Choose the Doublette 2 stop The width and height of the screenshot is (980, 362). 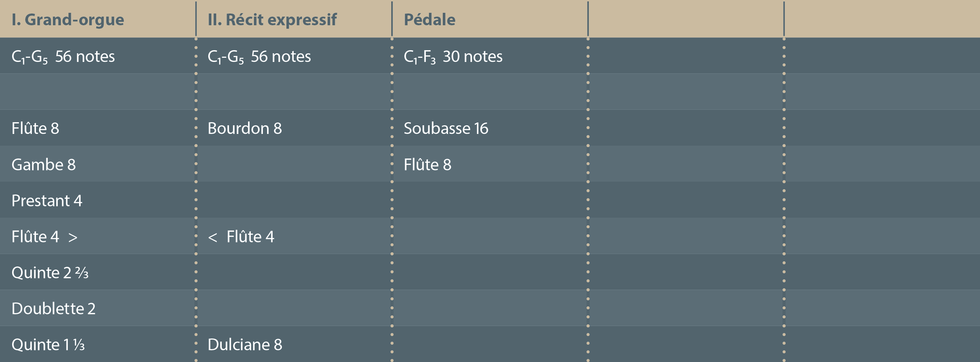tap(53, 308)
